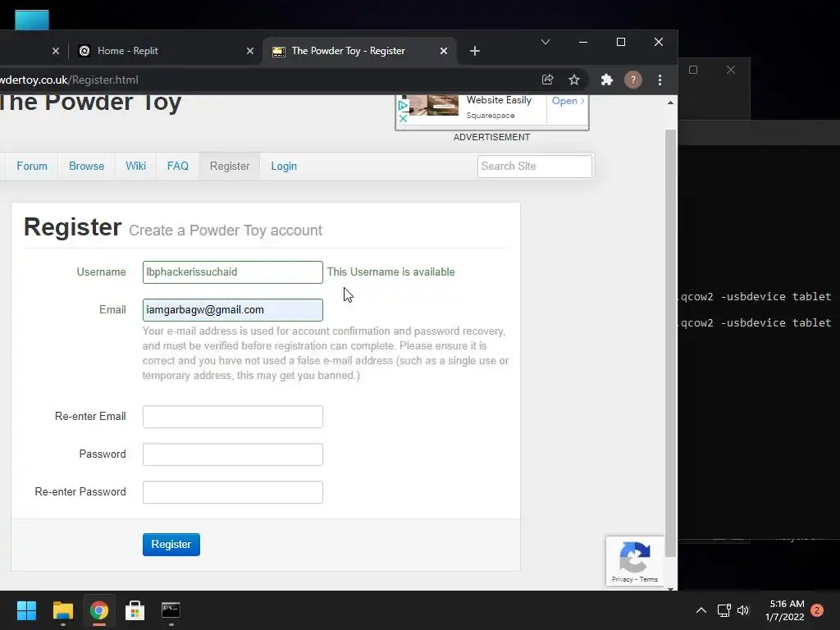Open the reCAPTCHA Privacy link
Image resolution: width=840 pixels, height=630 pixels.
(x=622, y=579)
